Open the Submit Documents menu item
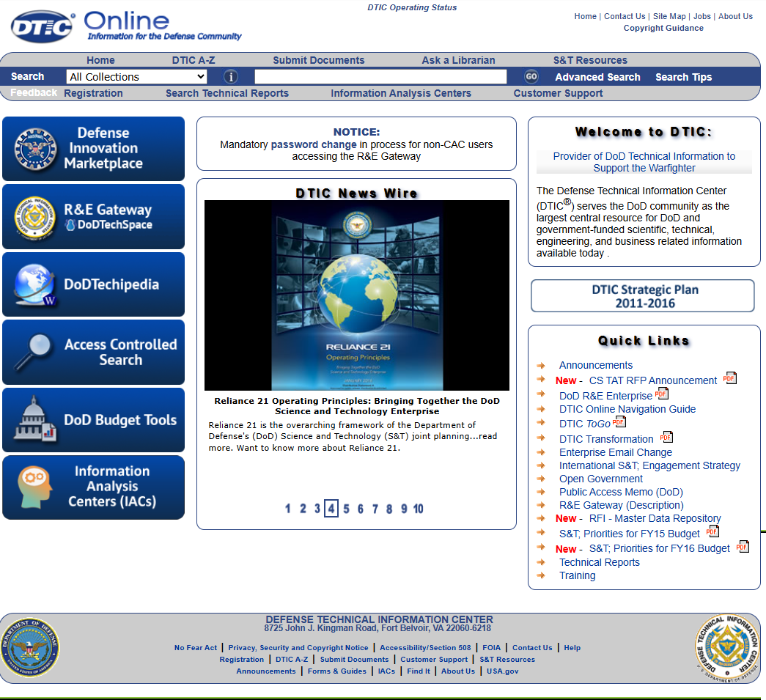This screenshot has width=766, height=700. [319, 60]
